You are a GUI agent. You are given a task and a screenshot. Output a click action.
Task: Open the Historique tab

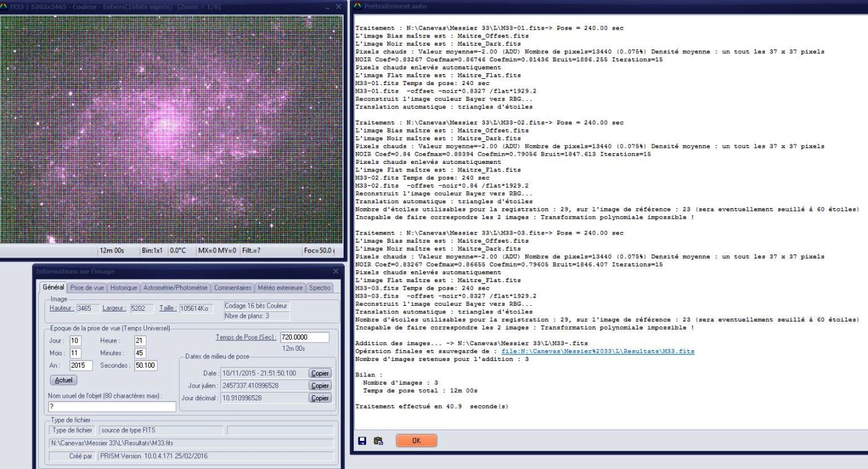pyautogui.click(x=123, y=288)
